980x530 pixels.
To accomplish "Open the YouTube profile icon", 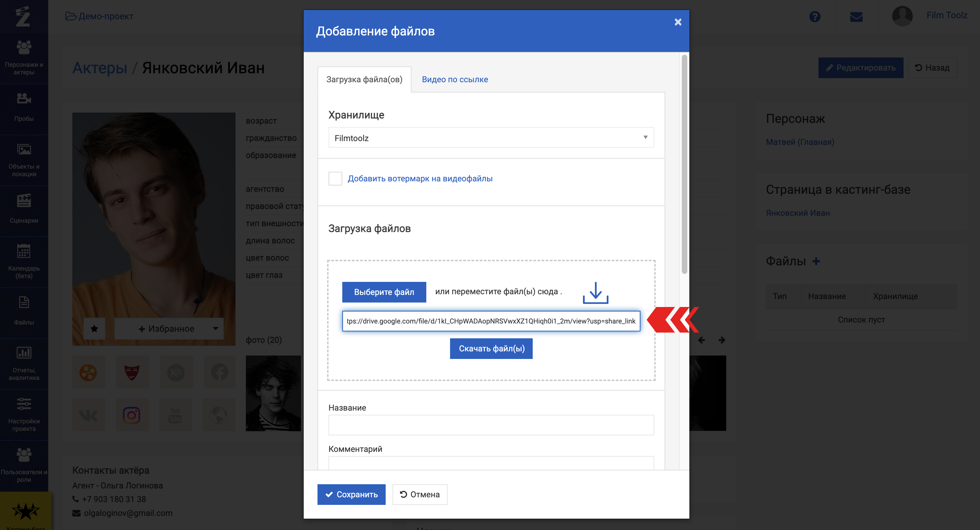I will 175,415.
